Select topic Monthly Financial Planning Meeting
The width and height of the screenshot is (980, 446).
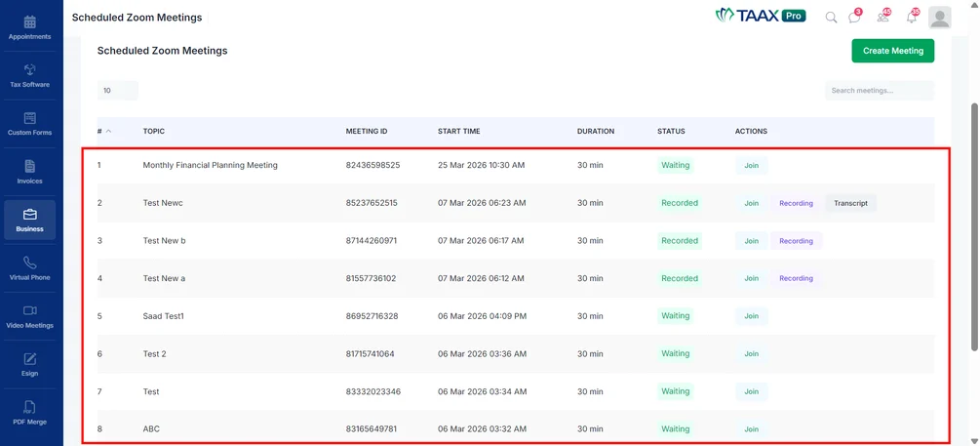pos(210,166)
